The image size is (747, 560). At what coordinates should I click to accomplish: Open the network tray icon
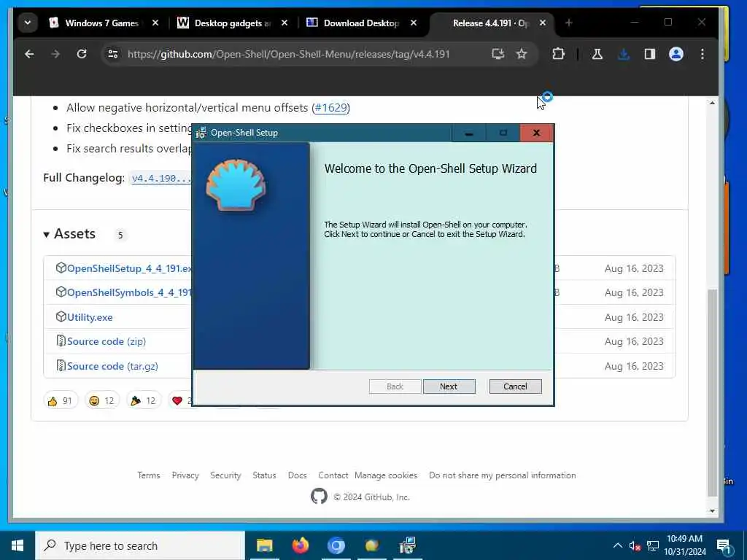[653, 545]
